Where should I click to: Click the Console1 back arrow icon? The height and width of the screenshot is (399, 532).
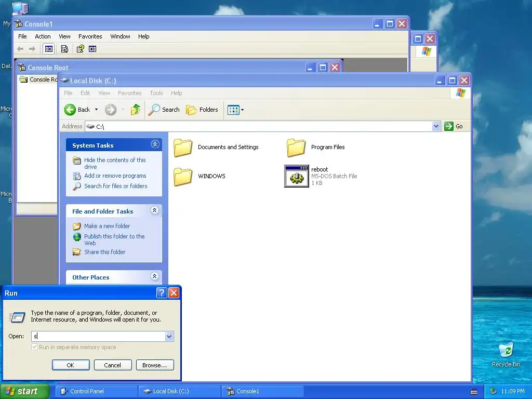pos(20,49)
